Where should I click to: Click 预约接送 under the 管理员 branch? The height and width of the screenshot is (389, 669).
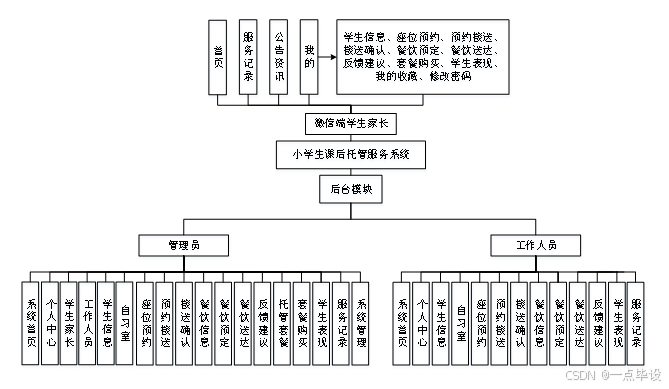[x=165, y=323]
